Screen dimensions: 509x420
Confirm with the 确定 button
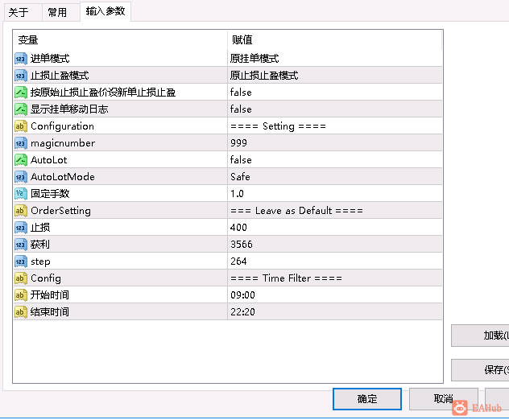click(367, 399)
